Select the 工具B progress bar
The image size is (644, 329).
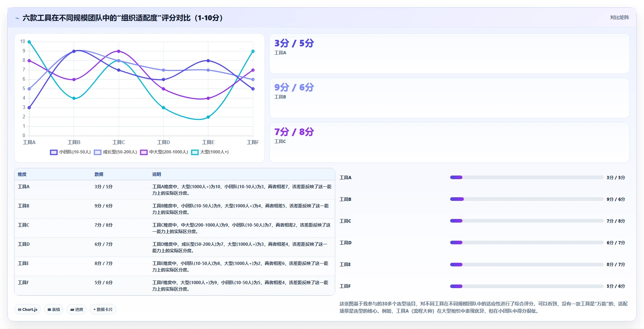[x=527, y=199]
